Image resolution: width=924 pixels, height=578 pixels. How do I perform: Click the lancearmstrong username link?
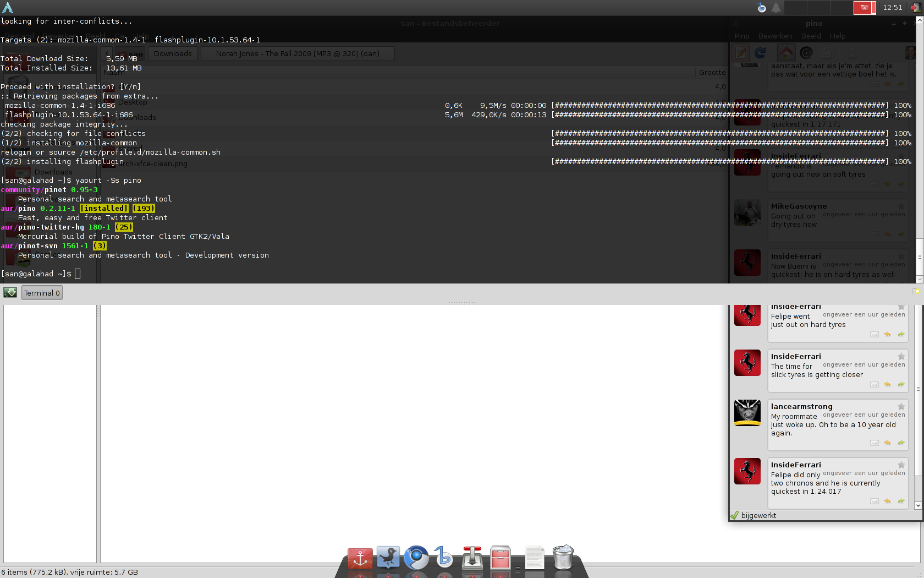point(801,406)
